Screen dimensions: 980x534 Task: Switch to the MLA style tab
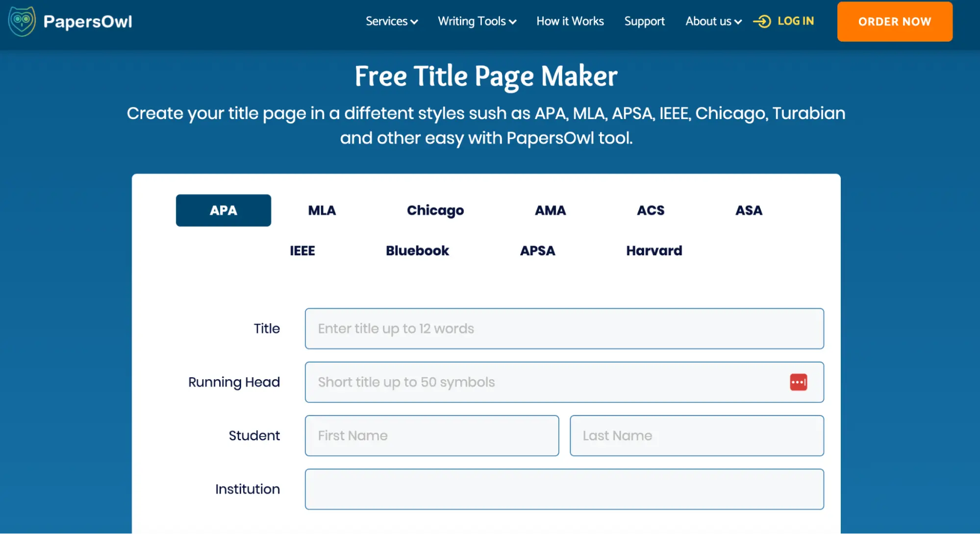tap(322, 210)
